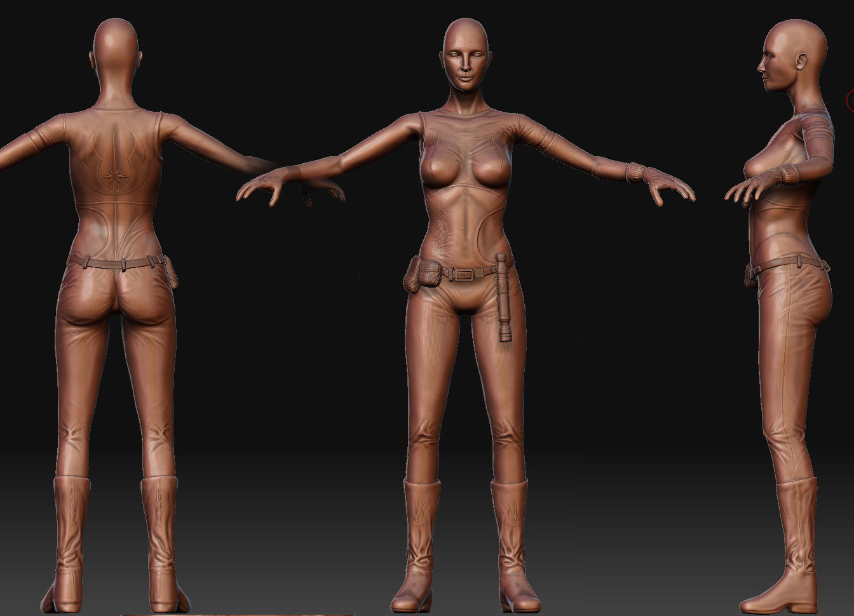This screenshot has height=616, width=854.
Task: Select the boot of the side-view model
Action: click(x=780, y=546)
